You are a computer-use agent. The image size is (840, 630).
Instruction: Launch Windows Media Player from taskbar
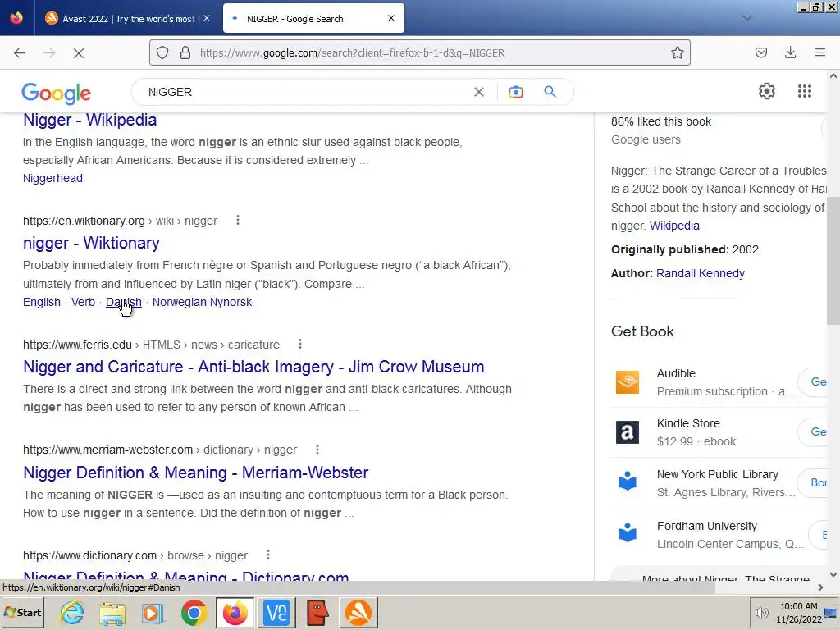pos(153,613)
